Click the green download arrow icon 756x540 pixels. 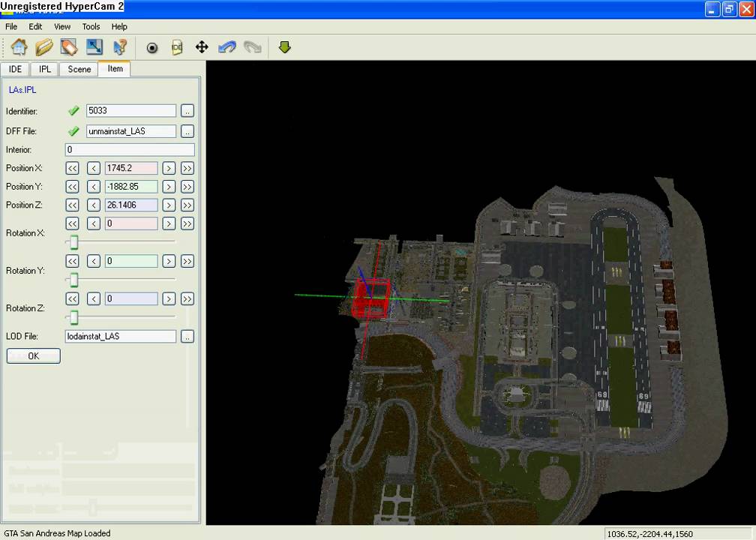pos(284,47)
